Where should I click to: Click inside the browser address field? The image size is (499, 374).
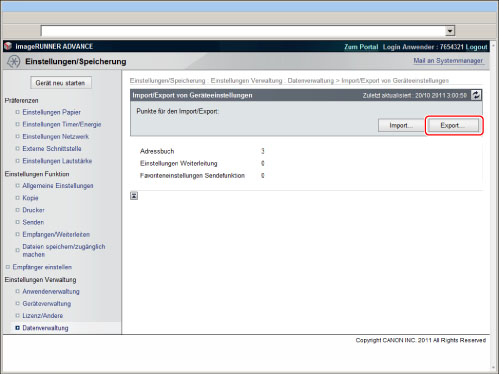coord(243,31)
